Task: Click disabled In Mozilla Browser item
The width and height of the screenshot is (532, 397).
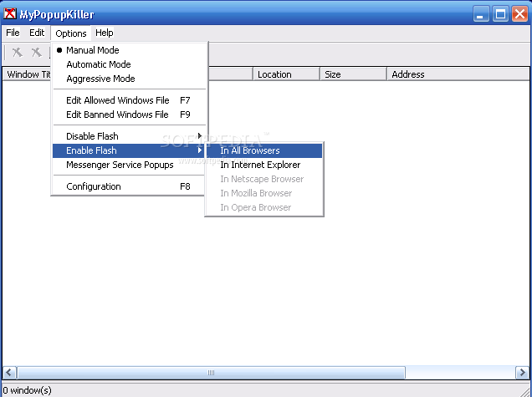Action: point(264,193)
